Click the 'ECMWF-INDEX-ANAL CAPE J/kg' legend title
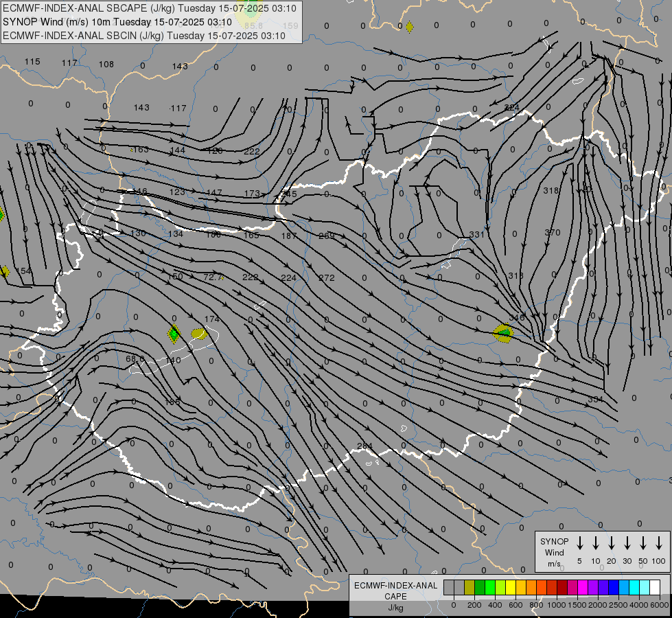 395,596
